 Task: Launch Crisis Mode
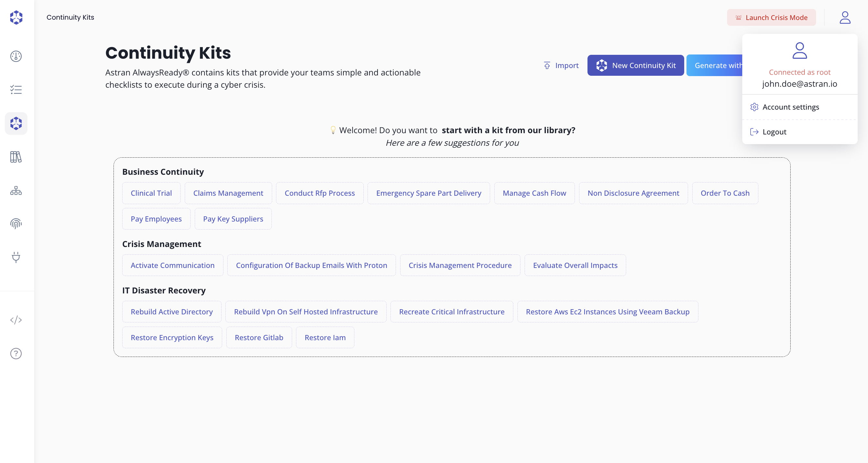(x=771, y=17)
